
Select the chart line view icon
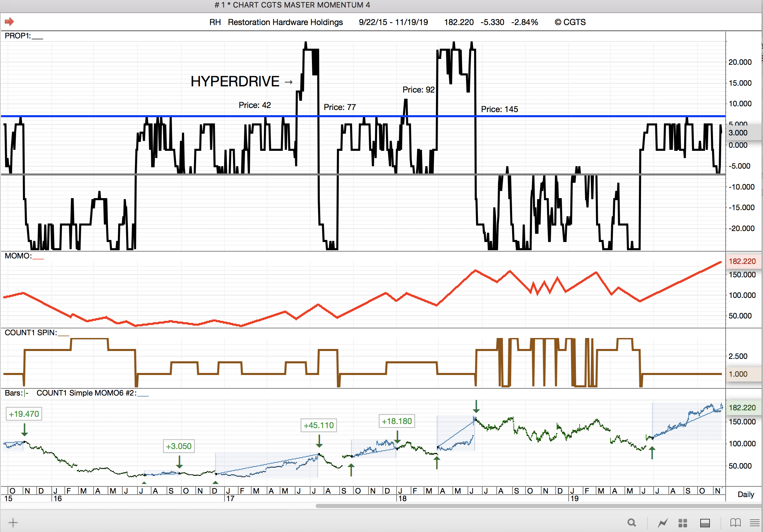(x=663, y=522)
